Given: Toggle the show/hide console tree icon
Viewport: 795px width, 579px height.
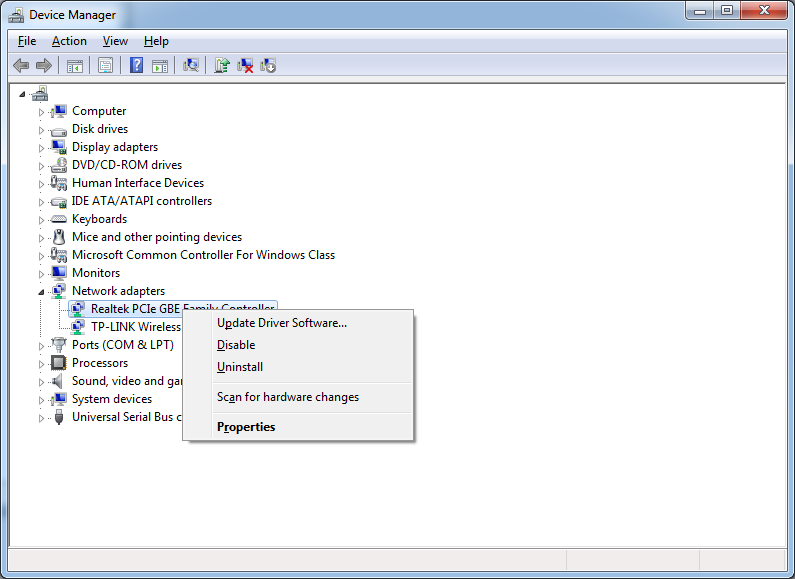Looking at the screenshot, I should point(75,66).
